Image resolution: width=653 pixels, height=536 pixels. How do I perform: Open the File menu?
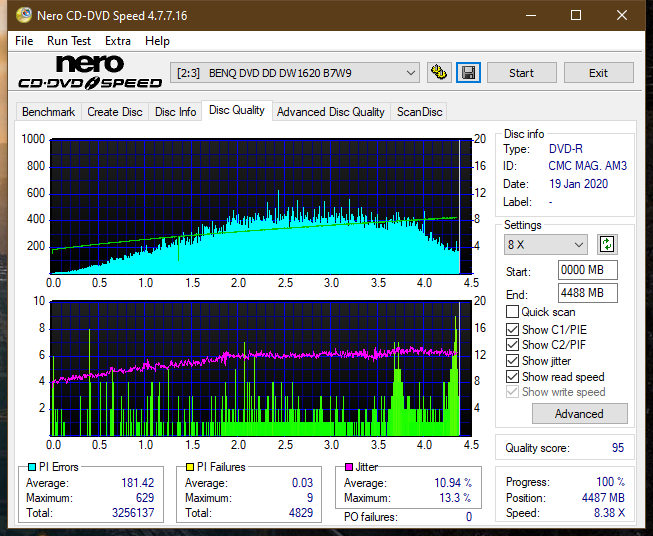point(24,41)
